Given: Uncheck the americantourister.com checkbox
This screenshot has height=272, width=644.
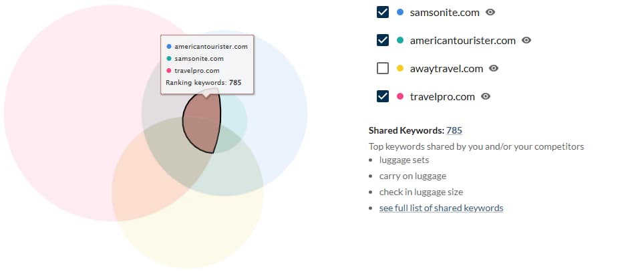Looking at the screenshot, I should tap(383, 40).
